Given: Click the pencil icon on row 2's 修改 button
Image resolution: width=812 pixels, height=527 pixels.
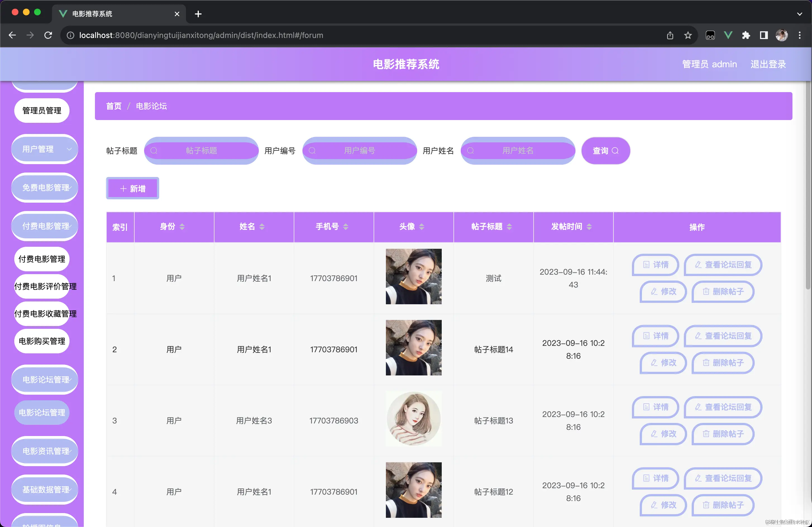Looking at the screenshot, I should (x=654, y=363).
